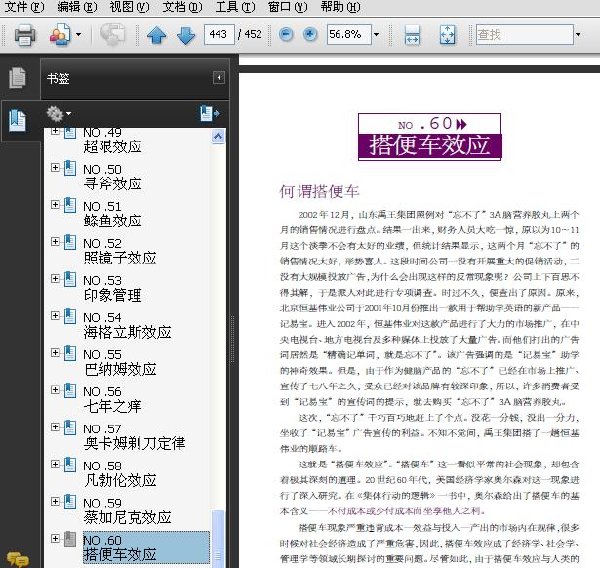600x568 pixels.
Task: Jump to bookmark 凡勃伦效应
Action: 120,480
